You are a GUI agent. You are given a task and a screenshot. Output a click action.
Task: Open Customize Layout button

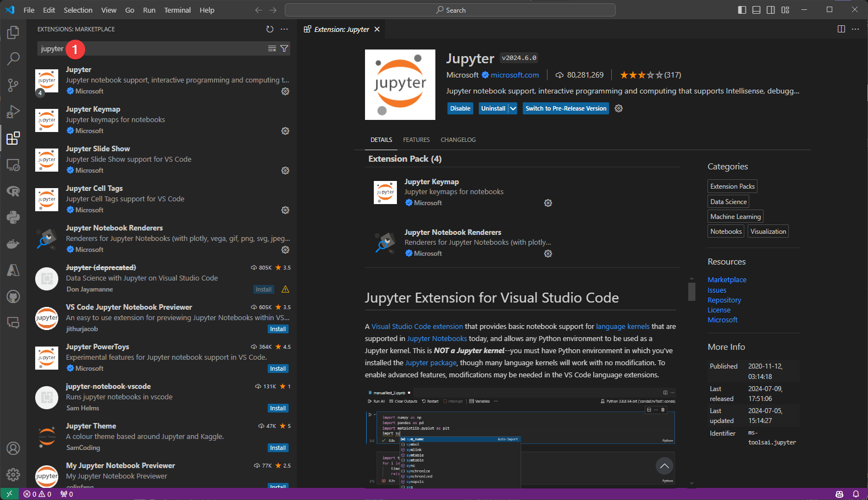point(786,10)
